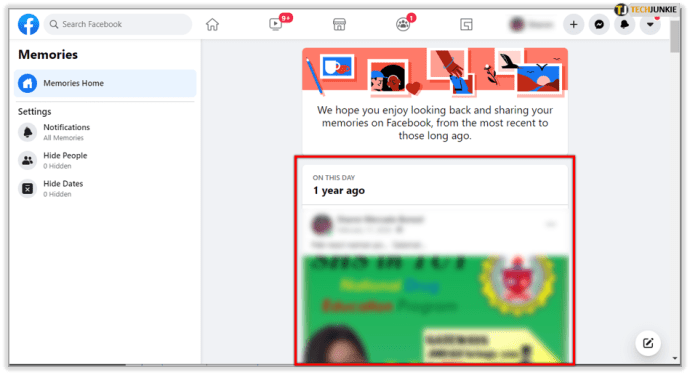Click the blurred post author name
The width and height of the screenshot is (690, 375).
tap(381, 219)
